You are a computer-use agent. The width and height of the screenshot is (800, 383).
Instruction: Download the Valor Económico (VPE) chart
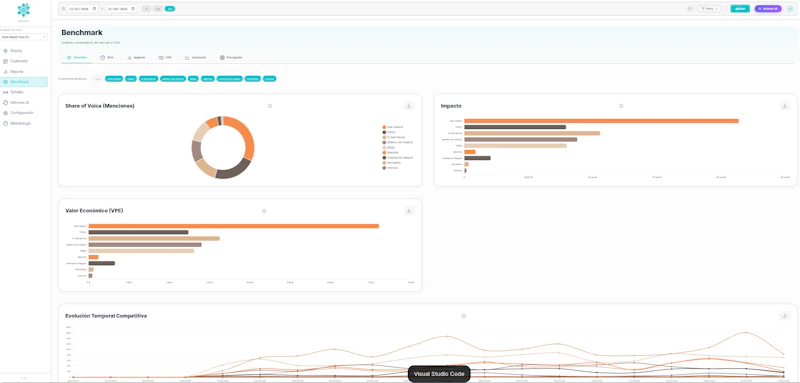click(408, 211)
